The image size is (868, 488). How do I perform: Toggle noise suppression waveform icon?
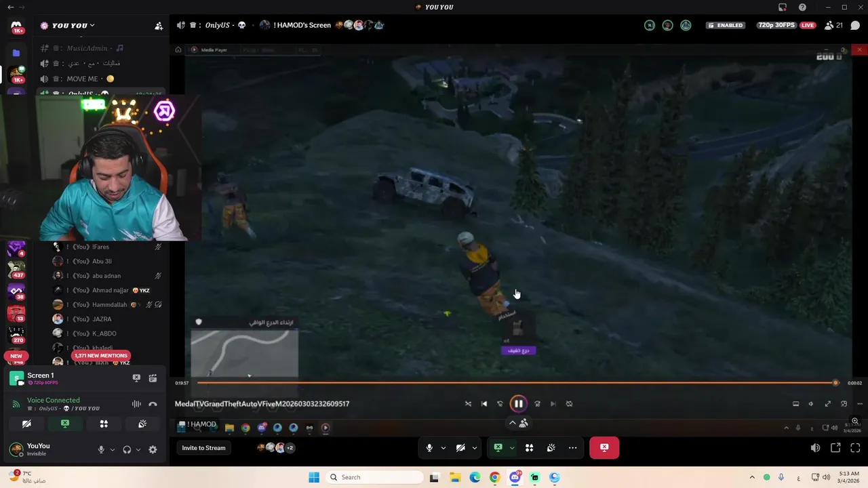136,404
